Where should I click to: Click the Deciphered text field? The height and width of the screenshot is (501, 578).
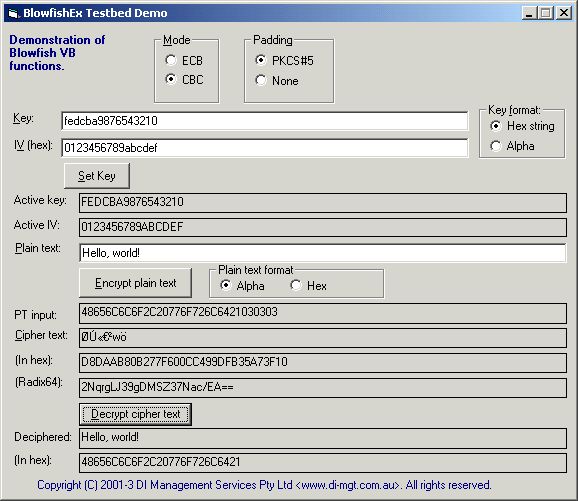tap(323, 438)
